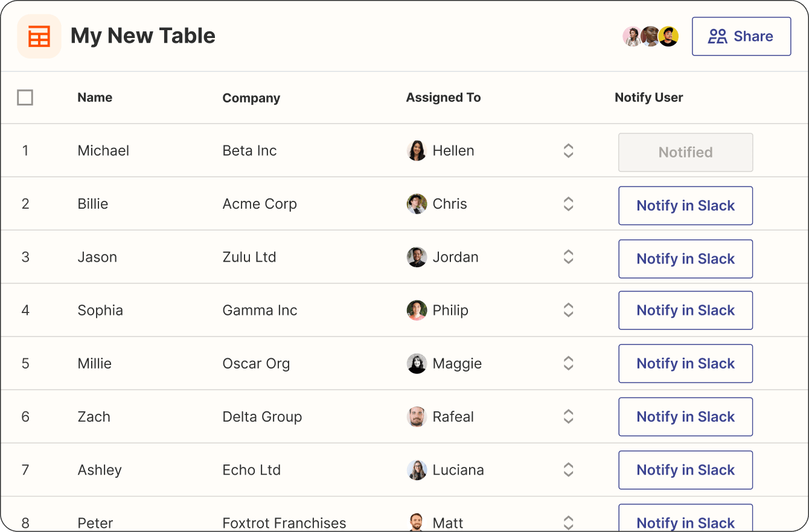Open the Assigned To selector on Michael's row

[568, 150]
